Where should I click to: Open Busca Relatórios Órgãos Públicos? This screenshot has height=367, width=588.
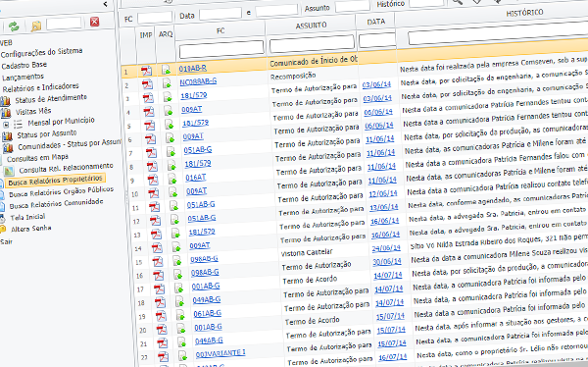61,191
